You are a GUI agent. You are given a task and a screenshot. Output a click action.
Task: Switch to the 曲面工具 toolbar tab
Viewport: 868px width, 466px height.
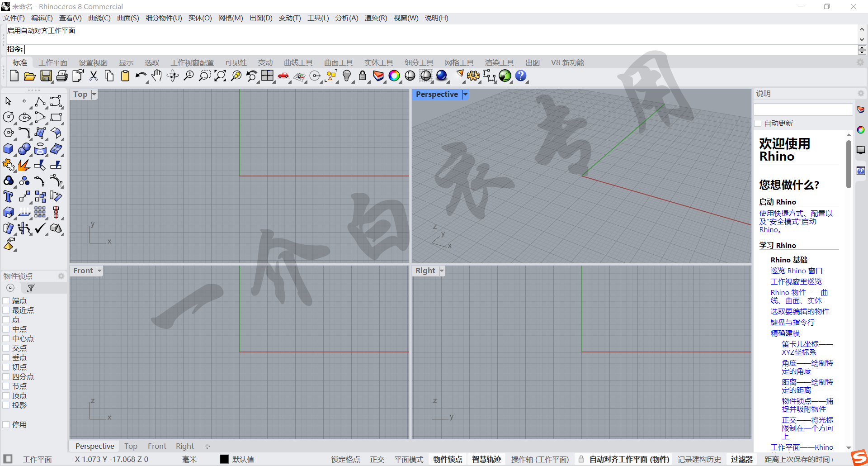tap(338, 63)
